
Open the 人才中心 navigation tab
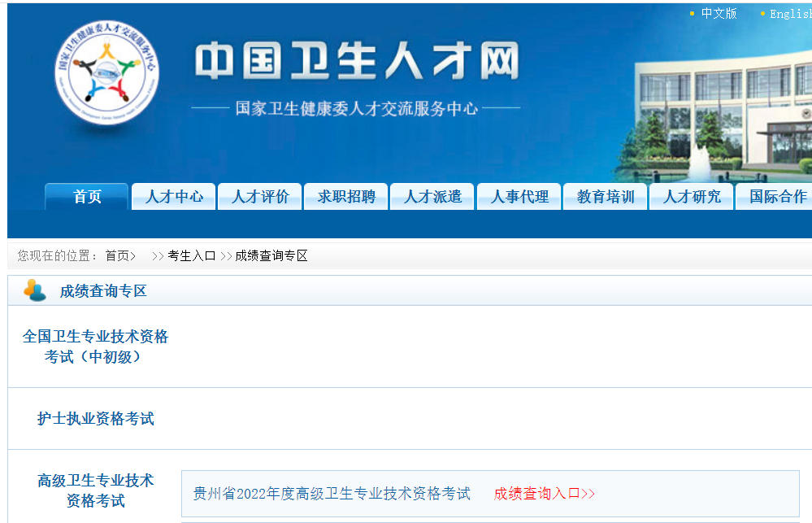pos(174,197)
